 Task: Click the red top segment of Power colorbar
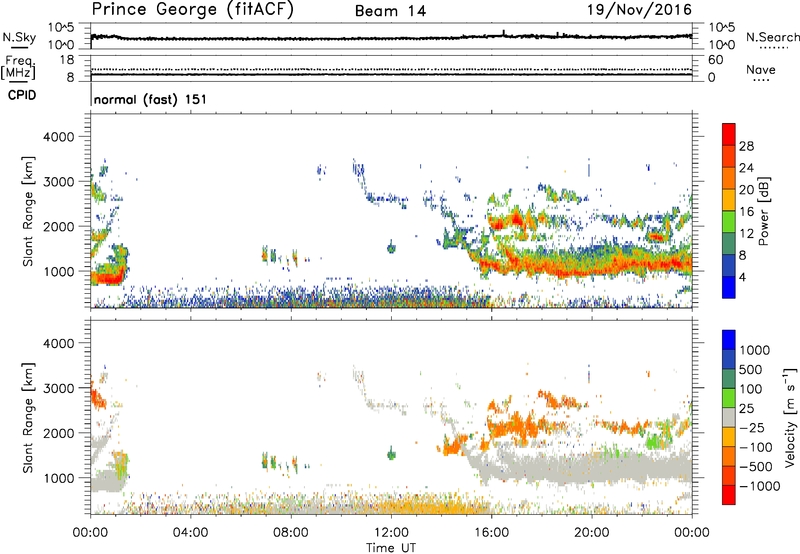click(x=729, y=134)
